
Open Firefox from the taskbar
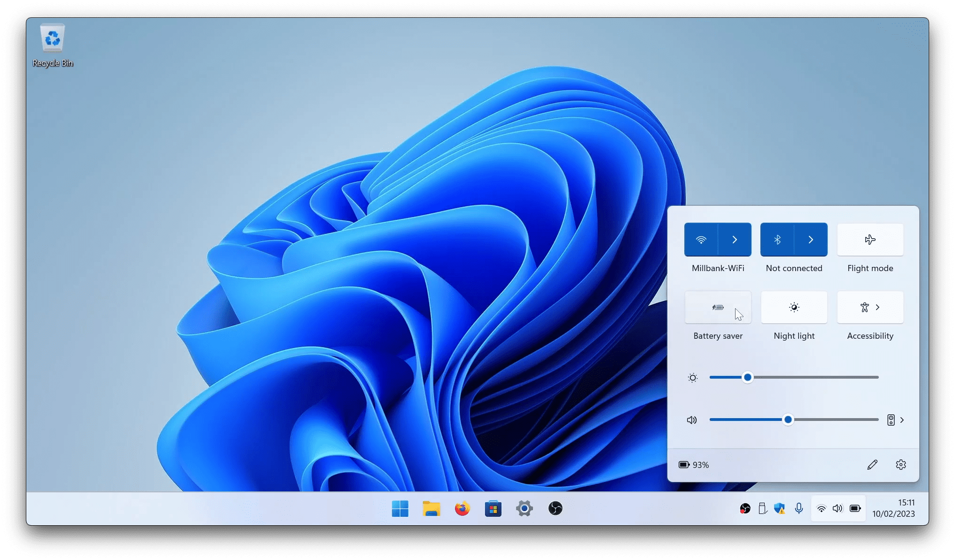pos(462,508)
